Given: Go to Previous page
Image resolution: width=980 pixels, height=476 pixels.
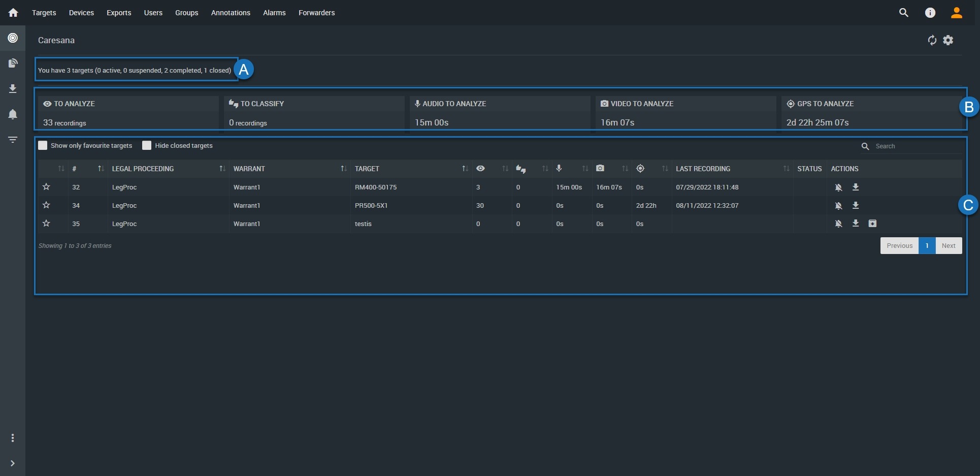Looking at the screenshot, I should click(899, 246).
